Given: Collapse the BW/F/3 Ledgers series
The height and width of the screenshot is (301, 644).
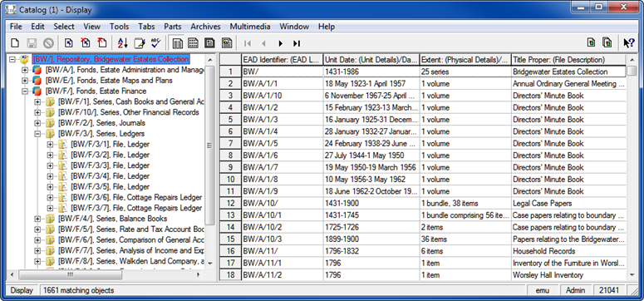Looking at the screenshot, I should click(37, 134).
